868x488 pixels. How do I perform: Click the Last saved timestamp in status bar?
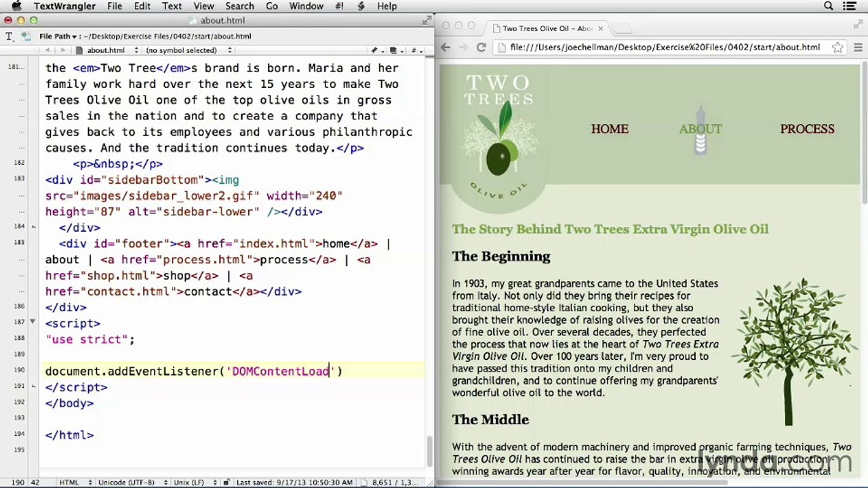pos(294,482)
